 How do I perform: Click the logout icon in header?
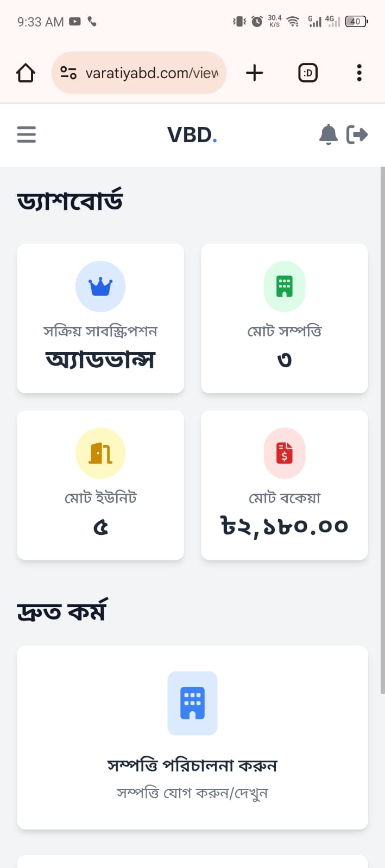357,135
